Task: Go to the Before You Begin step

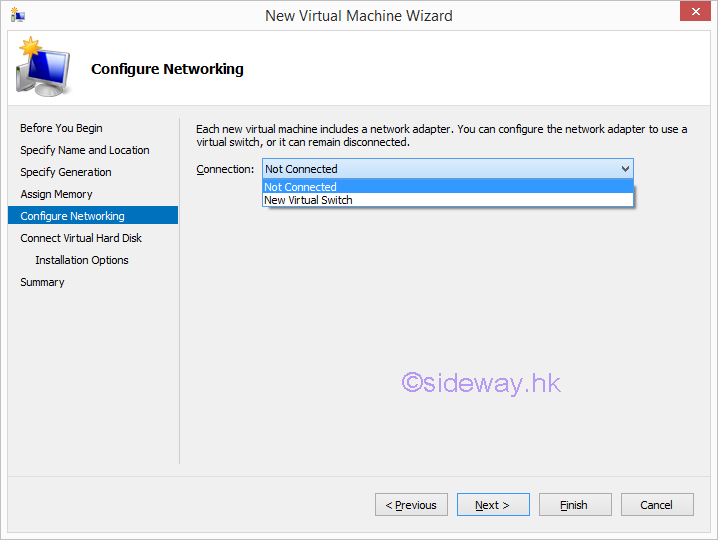Action: coord(61,128)
